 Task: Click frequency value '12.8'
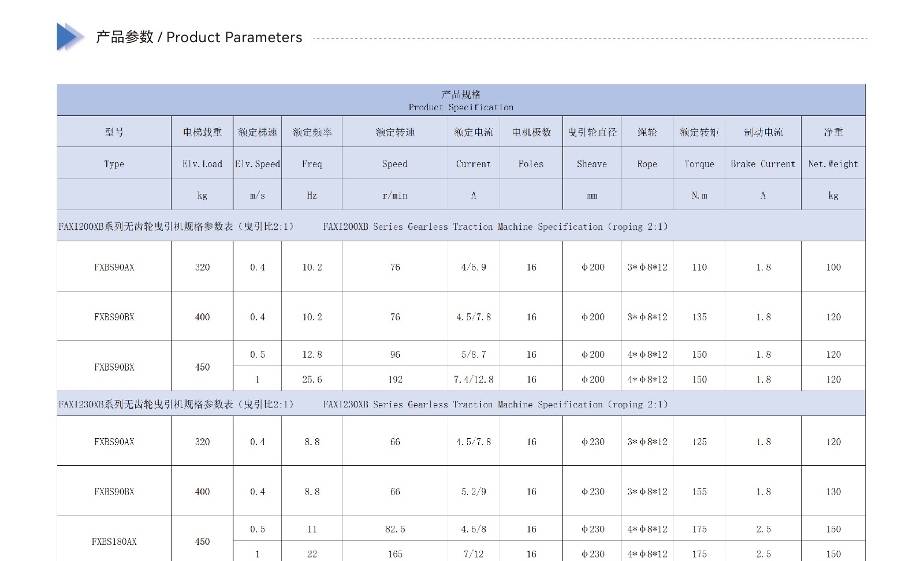coord(312,354)
